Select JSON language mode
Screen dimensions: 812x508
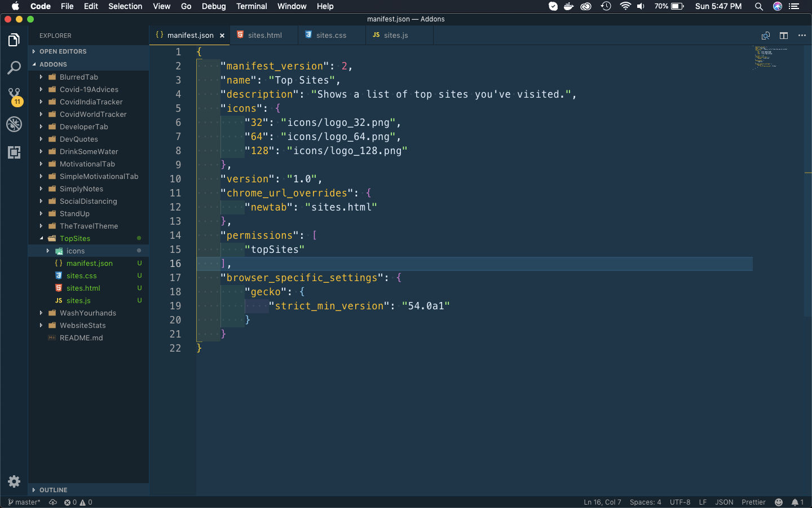point(724,502)
